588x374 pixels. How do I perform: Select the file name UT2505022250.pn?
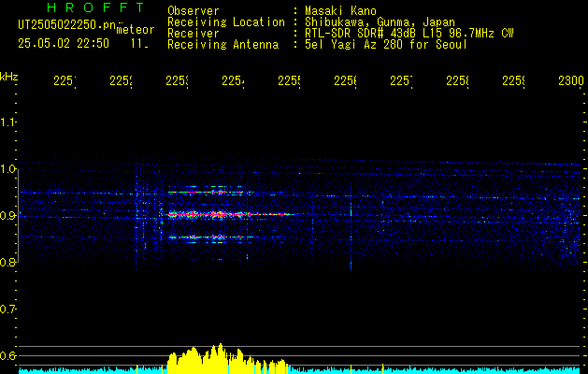(x=67, y=24)
